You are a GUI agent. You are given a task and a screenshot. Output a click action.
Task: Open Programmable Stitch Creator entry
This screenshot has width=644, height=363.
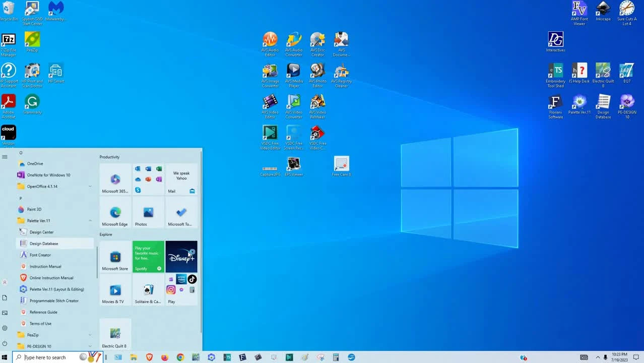click(54, 301)
